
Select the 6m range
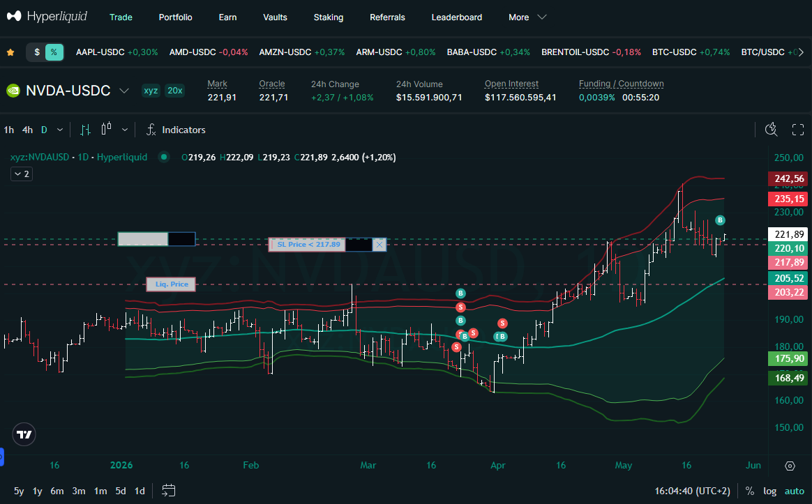click(57, 491)
